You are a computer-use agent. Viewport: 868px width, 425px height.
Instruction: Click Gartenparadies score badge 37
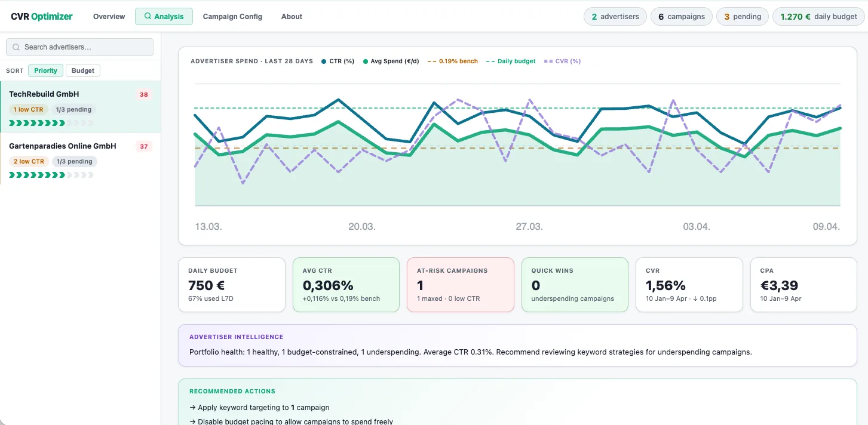[144, 146]
